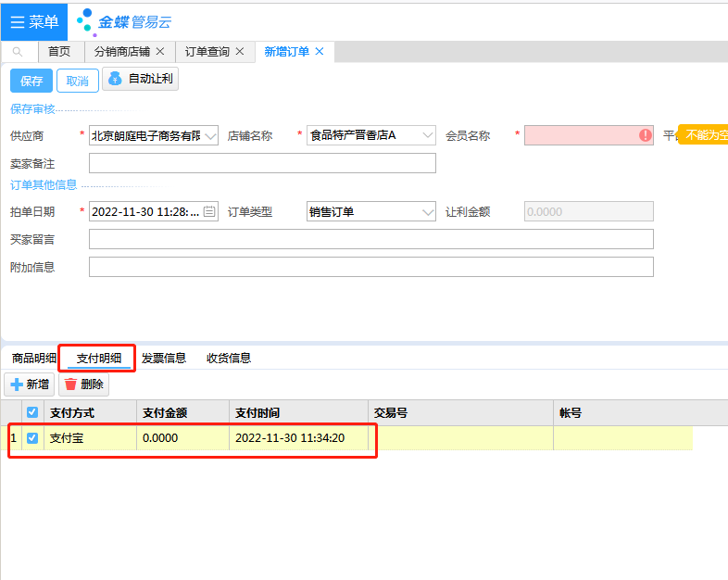Click the 买家留言 input field
Viewport: 728px width, 580px height.
370,240
